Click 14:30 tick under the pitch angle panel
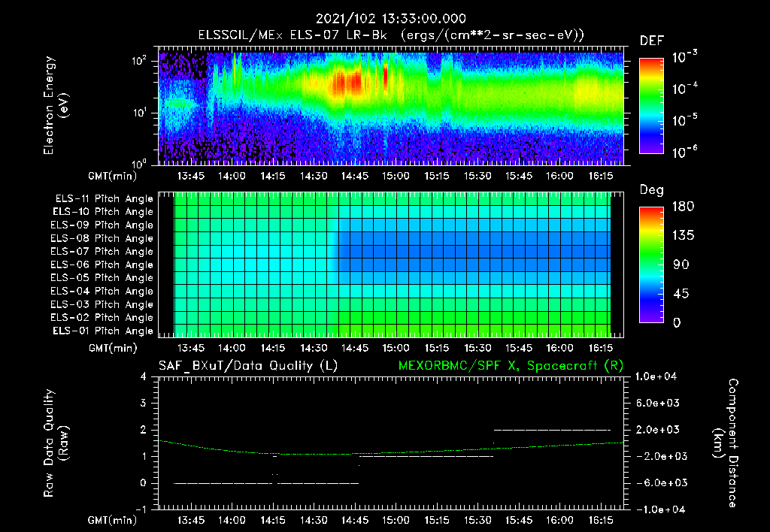 tap(314, 348)
